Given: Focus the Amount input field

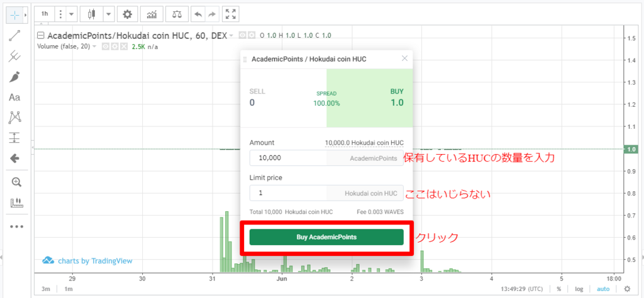Looking at the screenshot, I should point(326,158).
